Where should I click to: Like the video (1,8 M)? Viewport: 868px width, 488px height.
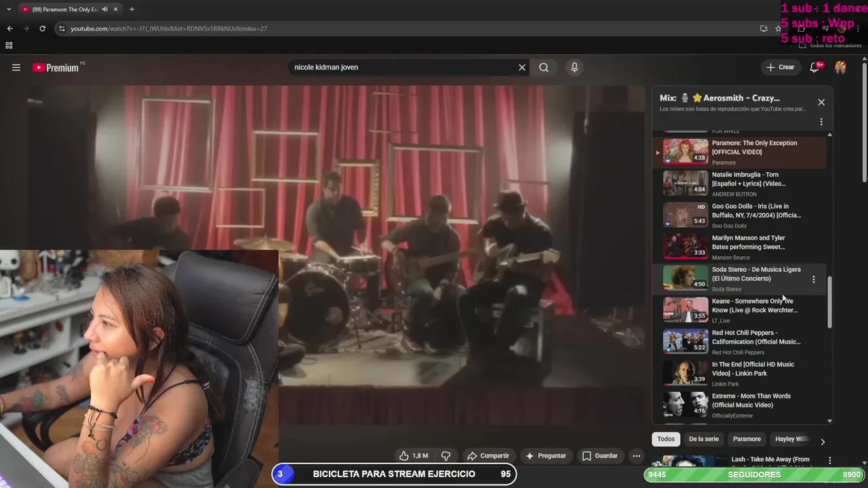click(x=413, y=456)
